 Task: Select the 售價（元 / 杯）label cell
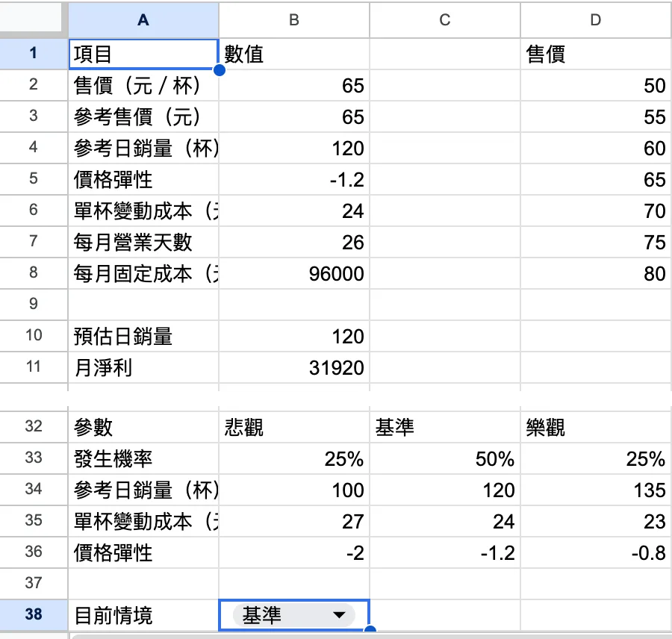pyautogui.click(x=143, y=85)
